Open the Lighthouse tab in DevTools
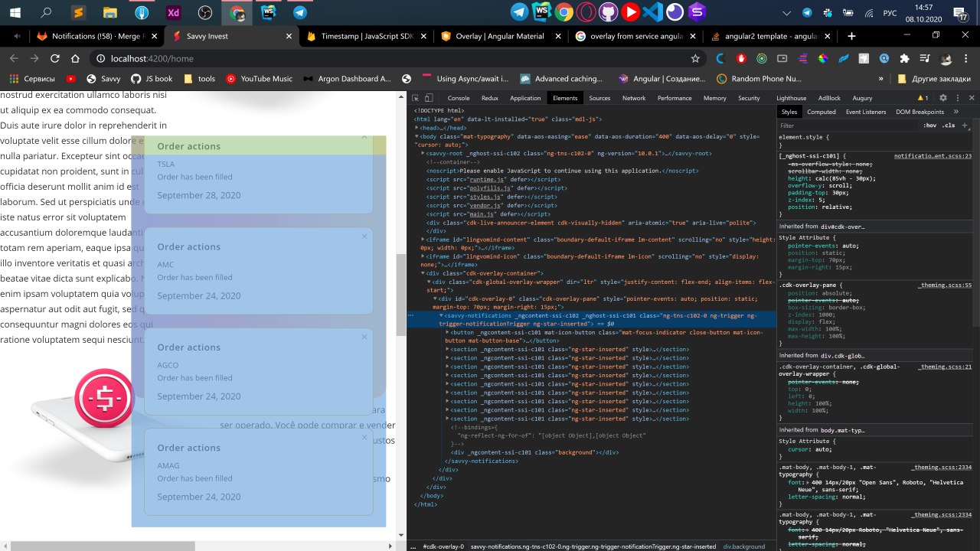The height and width of the screenshot is (551, 980). 792,98
